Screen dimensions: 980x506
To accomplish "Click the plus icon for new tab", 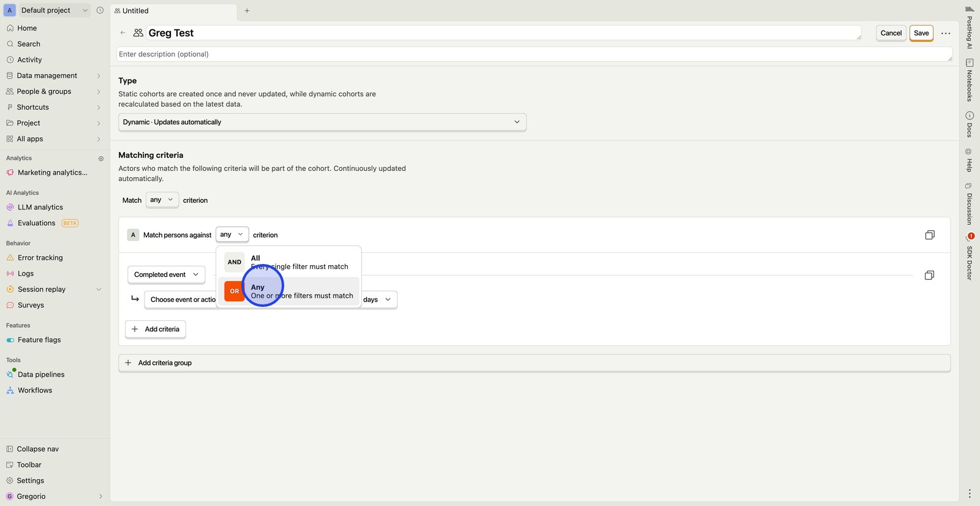I will pos(247,11).
